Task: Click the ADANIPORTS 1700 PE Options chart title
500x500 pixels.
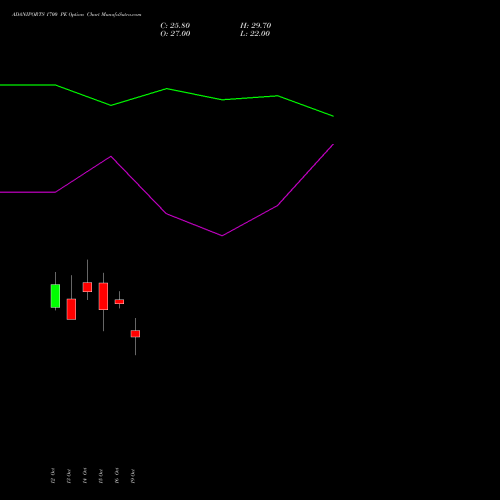Action: click(x=77, y=15)
